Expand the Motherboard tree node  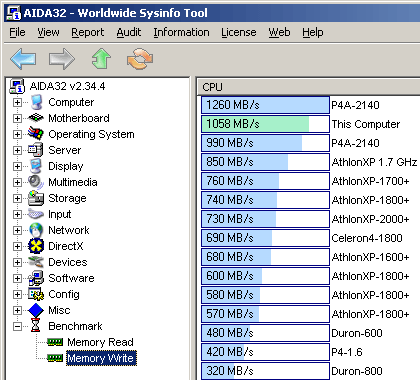17,118
